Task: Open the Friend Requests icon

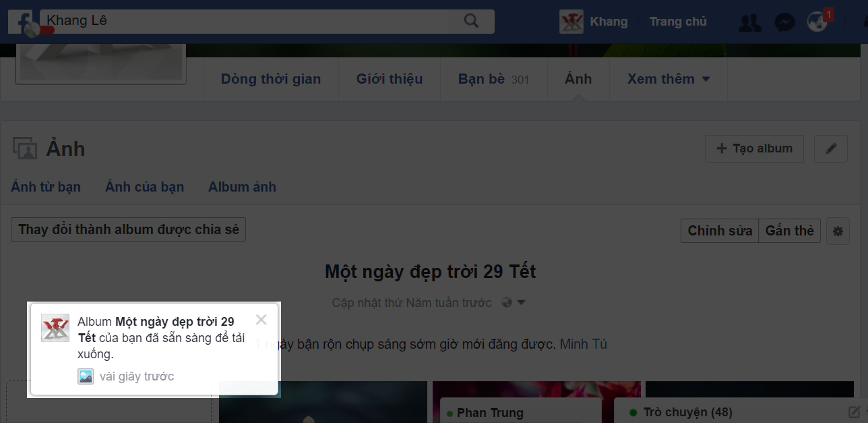Action: (749, 22)
